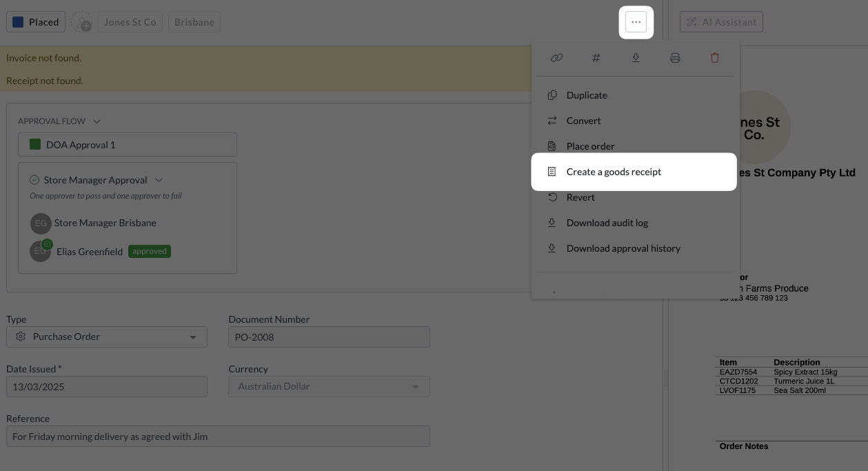Choose Download approval history
The image size is (868, 471).
point(635,248)
